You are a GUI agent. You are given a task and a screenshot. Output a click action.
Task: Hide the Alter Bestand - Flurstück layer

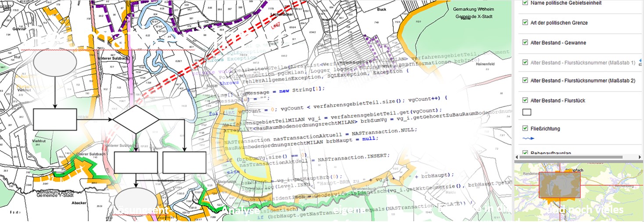(x=525, y=101)
